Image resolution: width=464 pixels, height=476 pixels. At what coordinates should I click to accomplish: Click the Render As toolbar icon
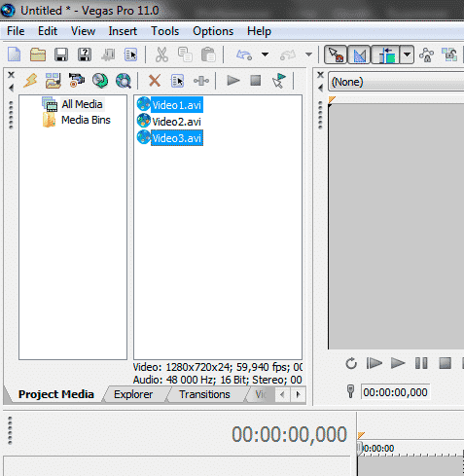[108, 55]
